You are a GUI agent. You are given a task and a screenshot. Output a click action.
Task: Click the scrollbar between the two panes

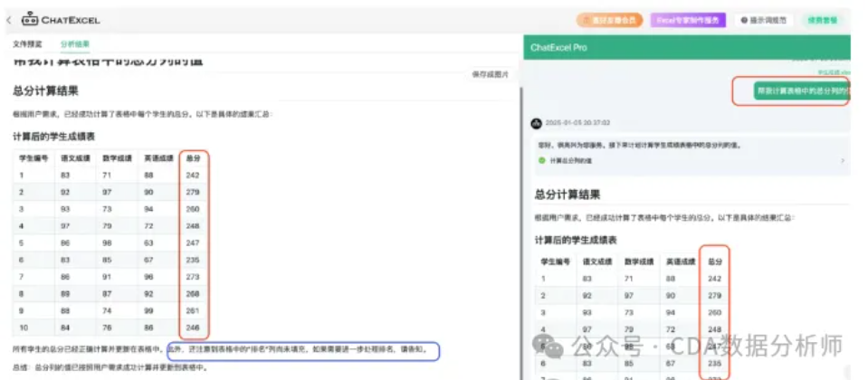click(x=520, y=233)
